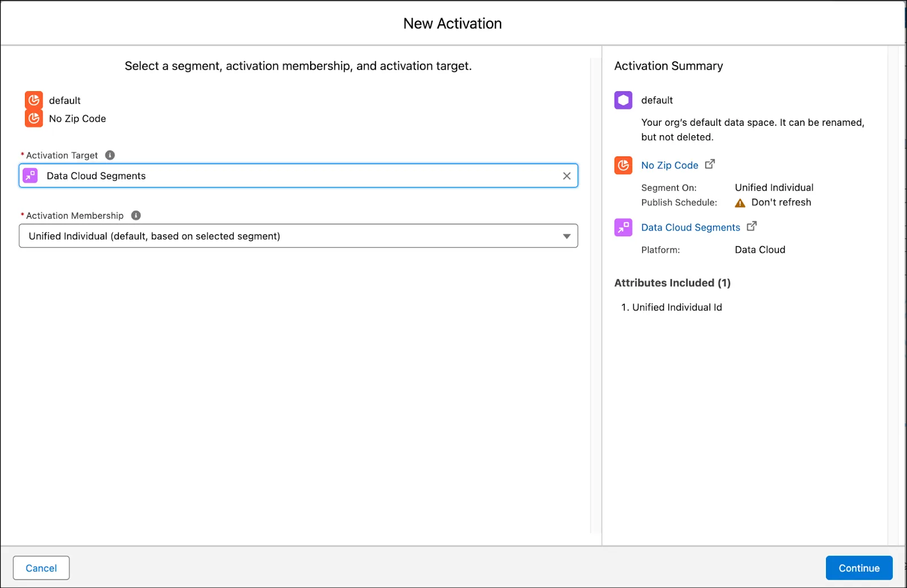Open the Activation Membership info tooltip icon

click(x=136, y=215)
